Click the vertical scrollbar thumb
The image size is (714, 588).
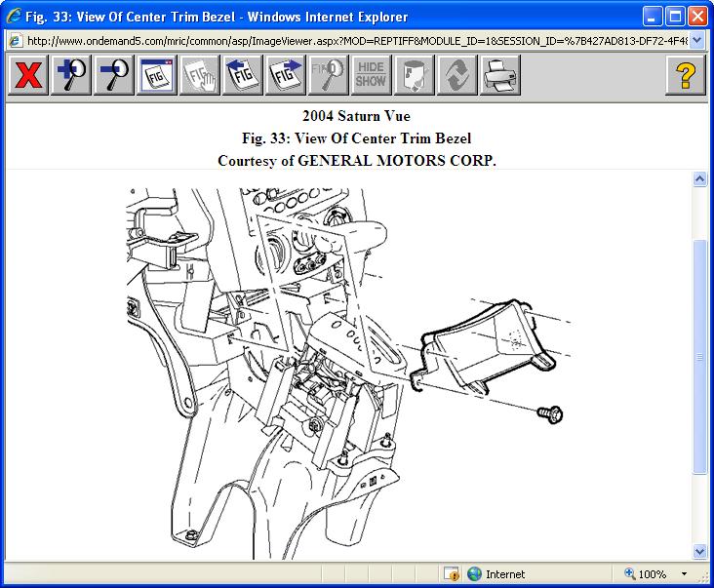(x=700, y=356)
